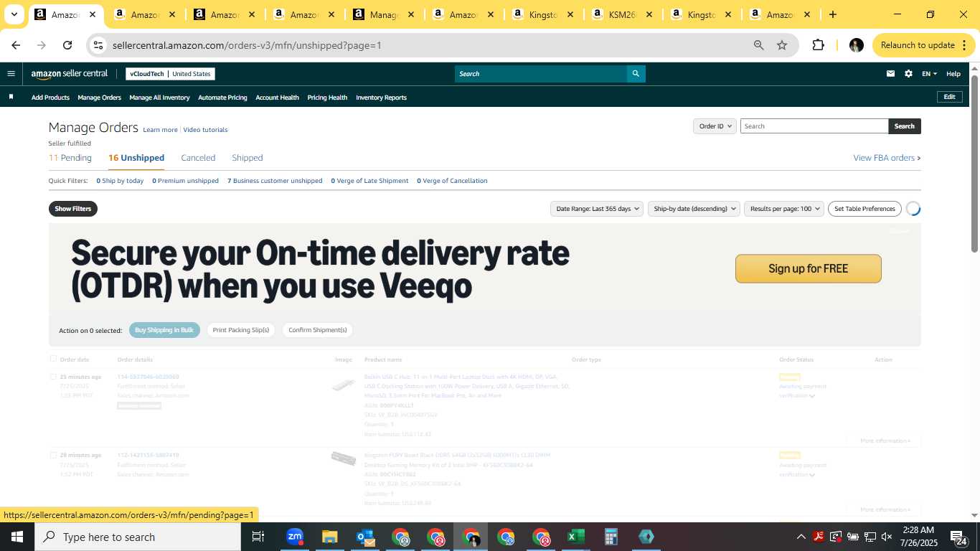Open the Ship-by date sort dropdown
Image resolution: width=980 pixels, height=551 pixels.
click(695, 209)
